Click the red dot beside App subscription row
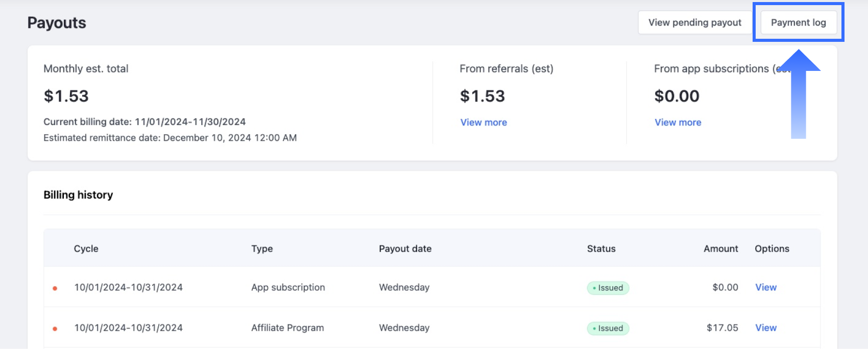The image size is (868, 349). (x=55, y=288)
